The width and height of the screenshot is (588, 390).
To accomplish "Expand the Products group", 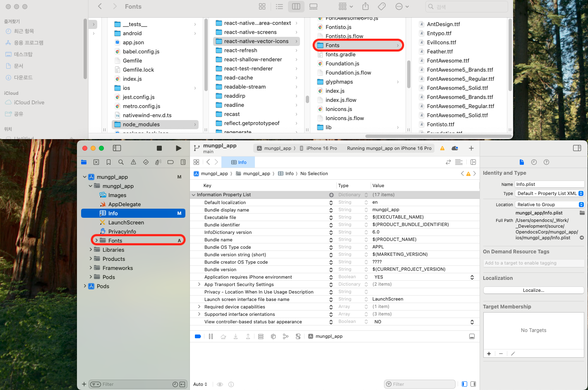I will coord(91,259).
